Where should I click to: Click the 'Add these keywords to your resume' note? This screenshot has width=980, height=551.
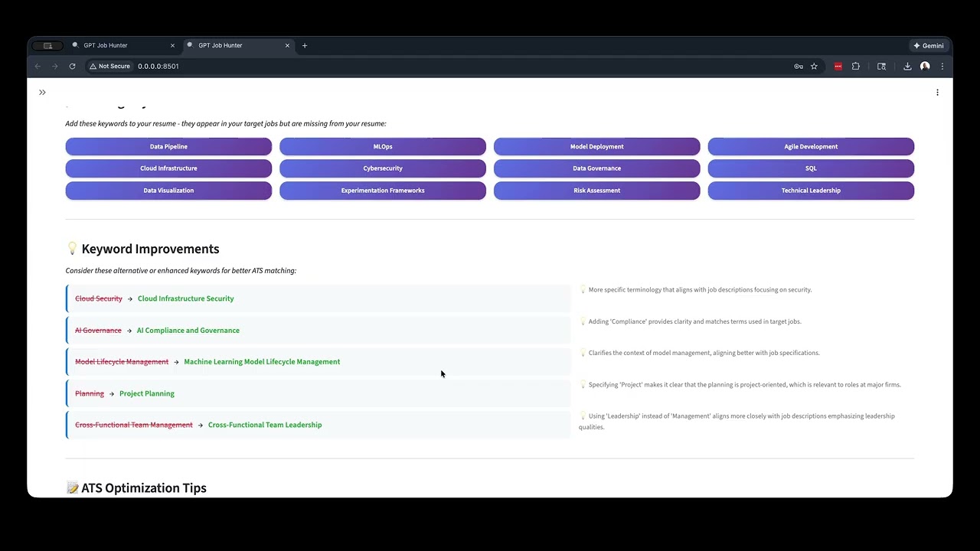226,124
